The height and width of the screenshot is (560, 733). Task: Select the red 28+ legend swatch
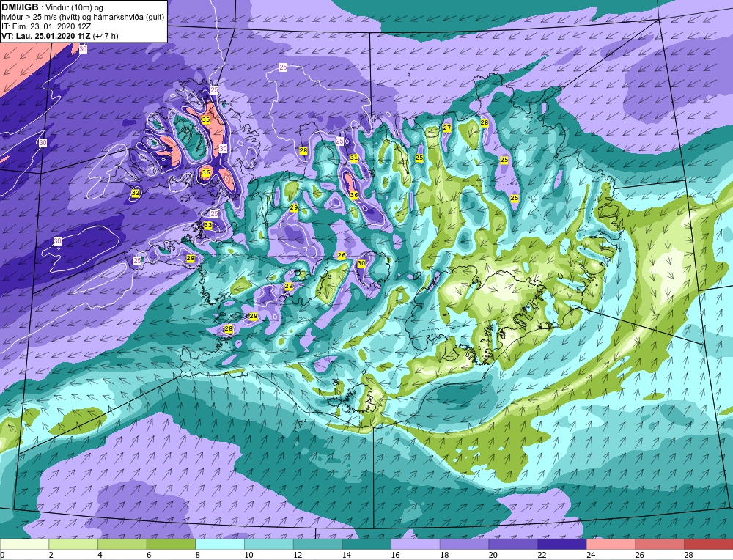coord(709,544)
